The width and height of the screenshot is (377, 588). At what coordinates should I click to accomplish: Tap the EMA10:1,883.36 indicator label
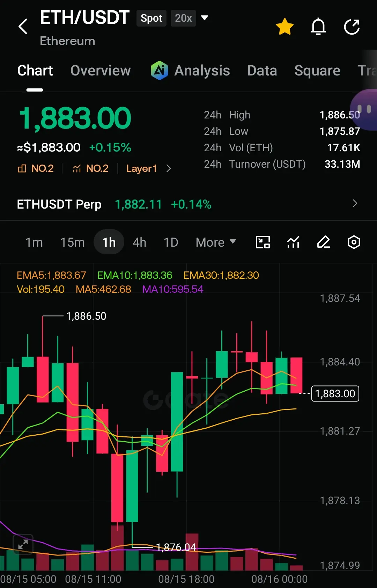coord(135,275)
